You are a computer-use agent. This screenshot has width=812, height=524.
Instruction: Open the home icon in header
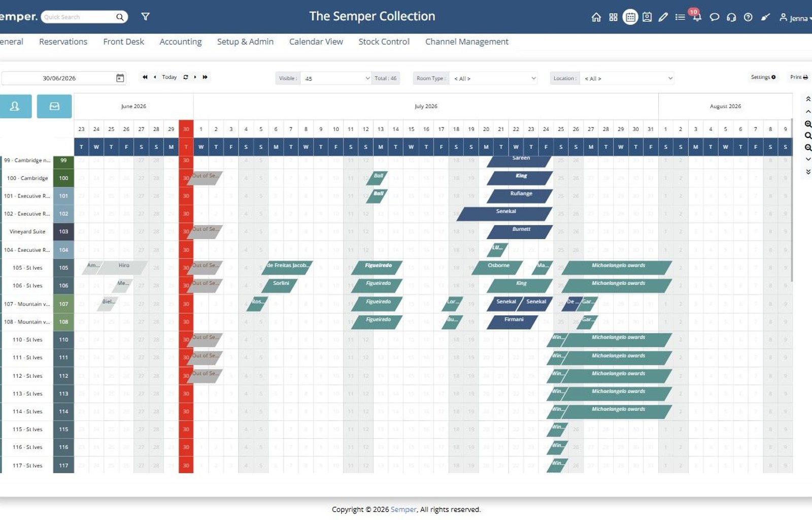[x=596, y=17]
